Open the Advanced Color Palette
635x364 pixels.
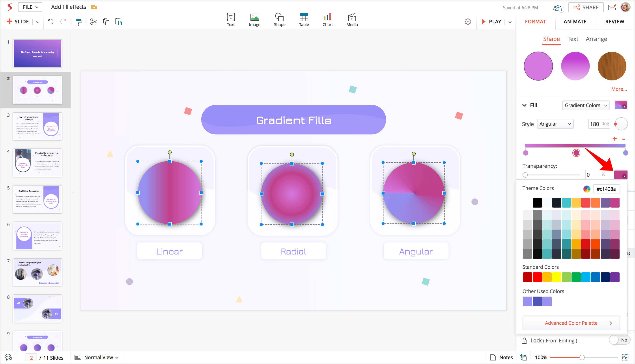[571, 323]
